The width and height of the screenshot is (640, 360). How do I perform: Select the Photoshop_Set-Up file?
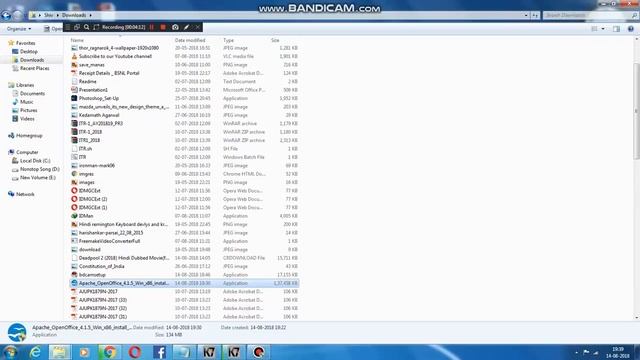click(x=184, y=98)
